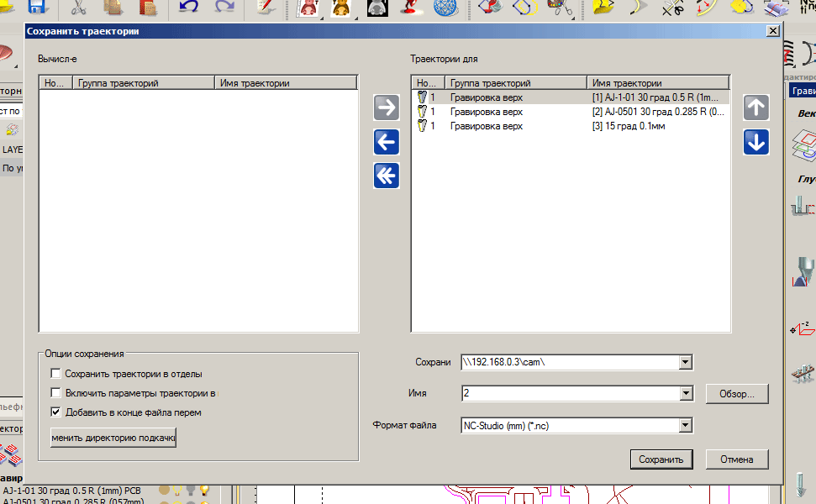
Task: Toggle 'Сохранить траектории в отделы' checkbox
Action: 55,374
